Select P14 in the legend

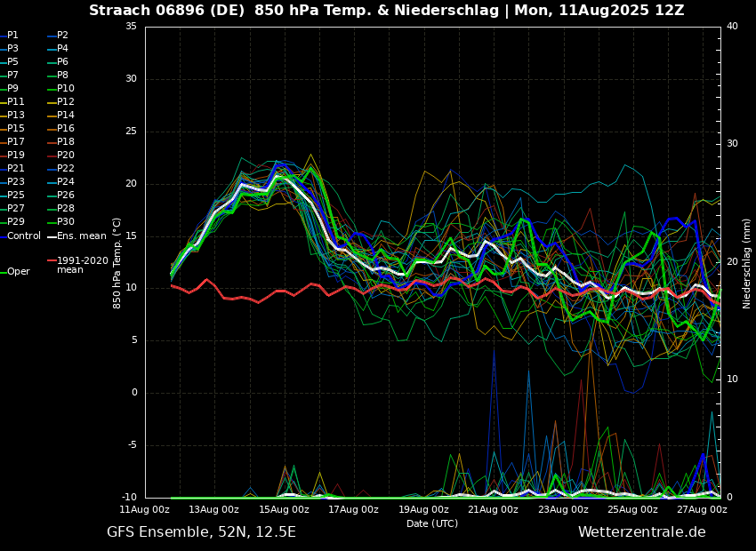point(66,116)
